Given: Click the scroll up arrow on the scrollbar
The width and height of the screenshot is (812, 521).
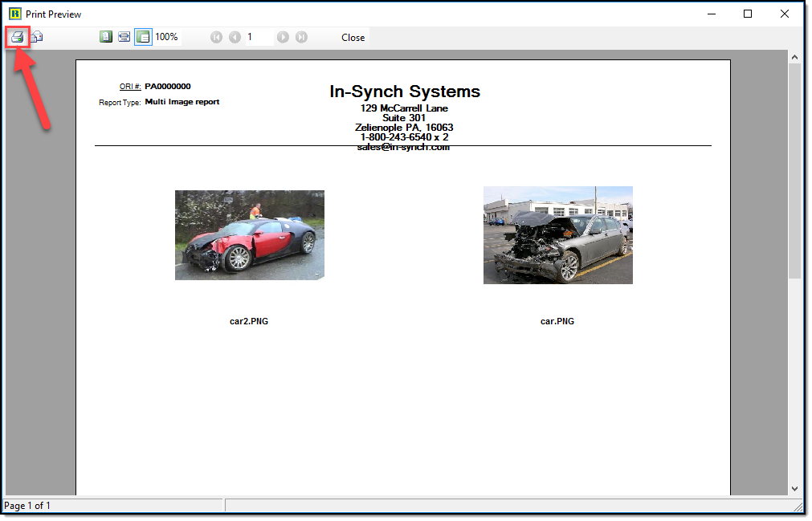Looking at the screenshot, I should 794,58.
